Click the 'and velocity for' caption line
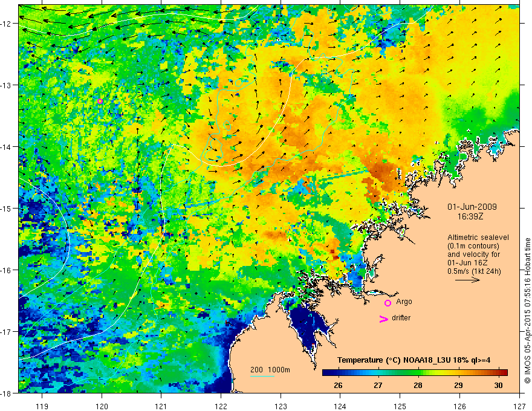The image size is (532, 411). 473,254
